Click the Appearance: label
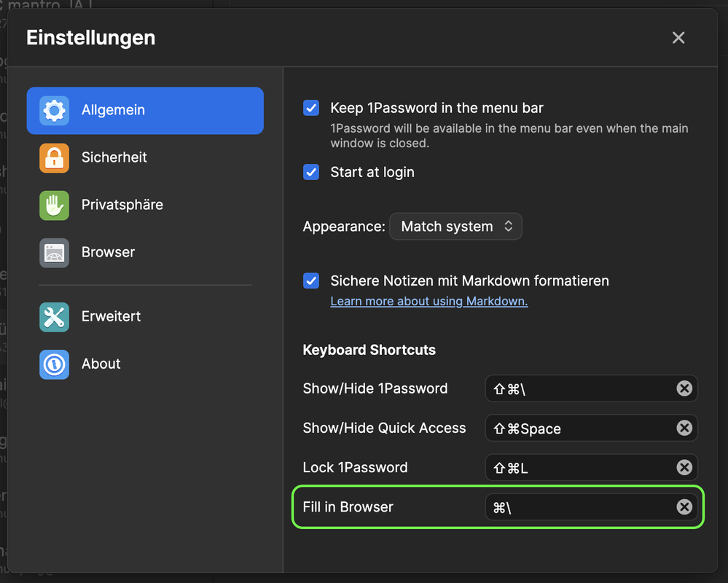Viewport: 728px width, 583px height. click(344, 227)
